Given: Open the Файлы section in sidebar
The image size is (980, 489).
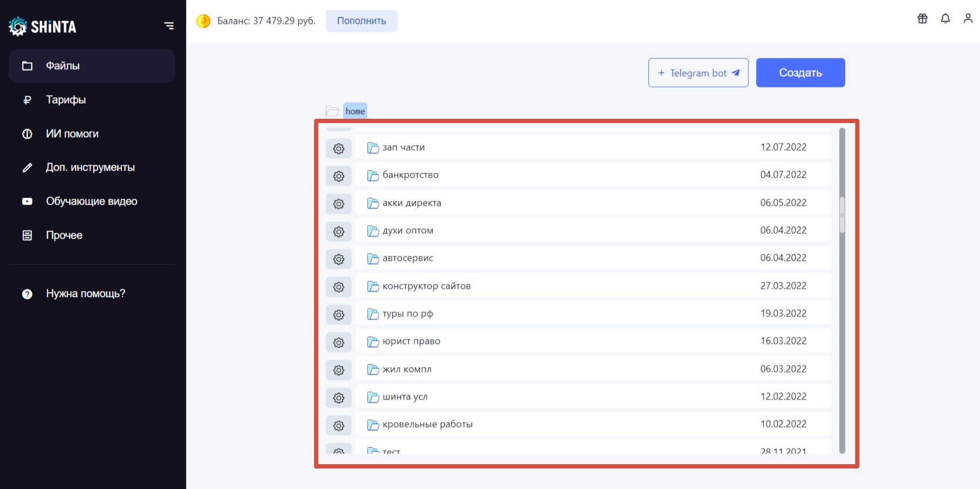Looking at the screenshot, I should tap(92, 66).
